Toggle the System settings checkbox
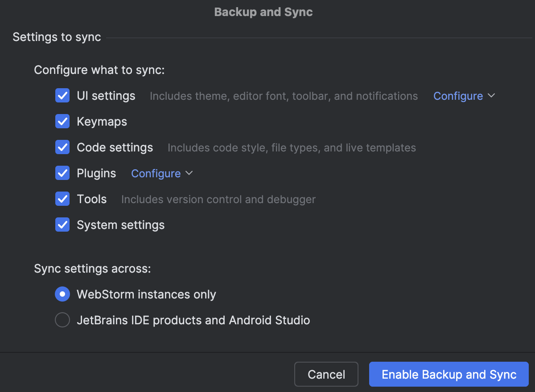The height and width of the screenshot is (392, 535). coord(62,225)
